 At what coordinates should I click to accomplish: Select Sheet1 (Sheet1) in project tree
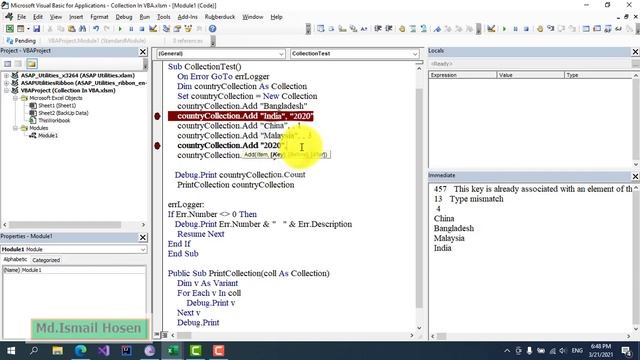pos(57,106)
